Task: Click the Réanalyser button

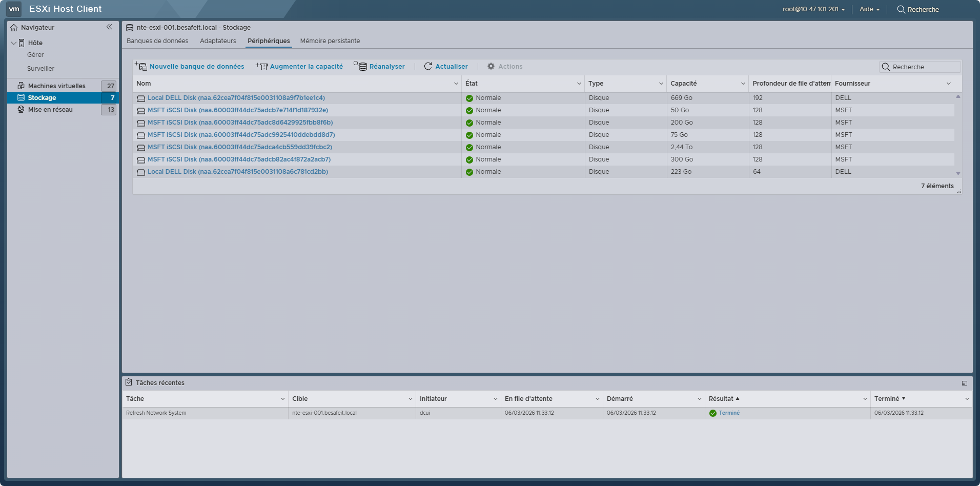Action: [379, 67]
